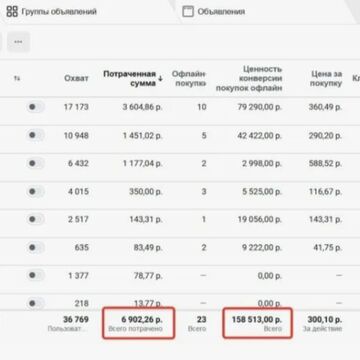Toggle the switch in the 2 517 row
360x360 pixels.
[x=35, y=219]
